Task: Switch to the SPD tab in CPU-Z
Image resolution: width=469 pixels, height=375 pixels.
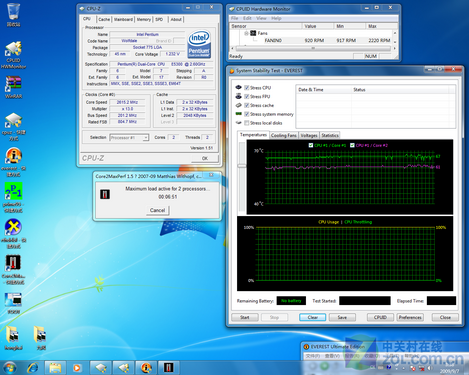Action: coord(159,19)
